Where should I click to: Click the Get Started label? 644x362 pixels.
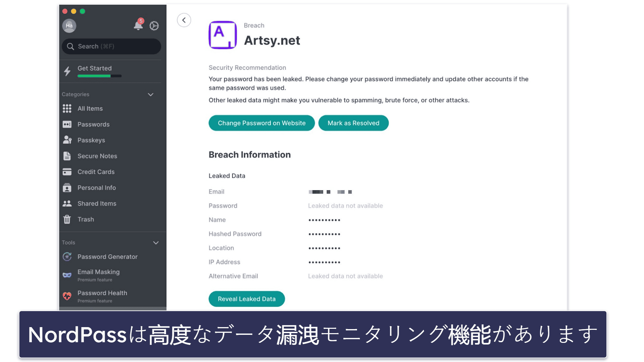95,68
